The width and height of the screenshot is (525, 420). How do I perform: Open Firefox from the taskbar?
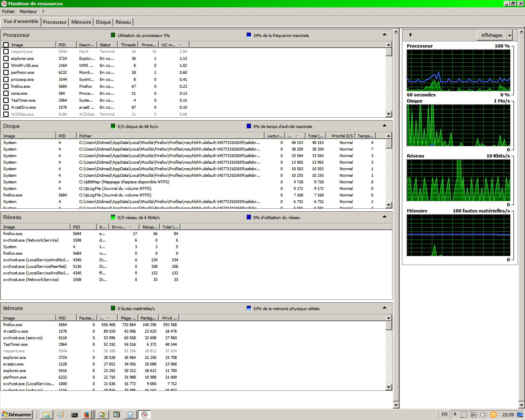point(87,415)
